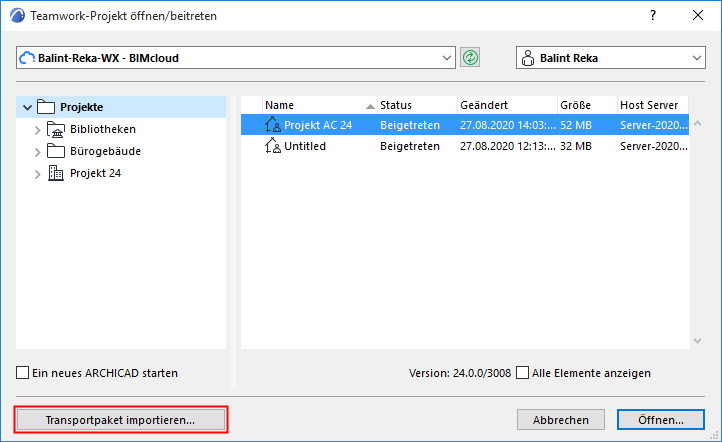Click the Abbrechen button

560,419
